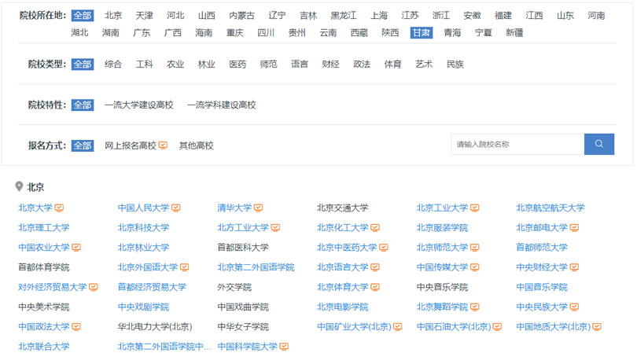The height and width of the screenshot is (364, 637).
Task: Click the badge icon beside 北京师范大学
Action: 474,247
